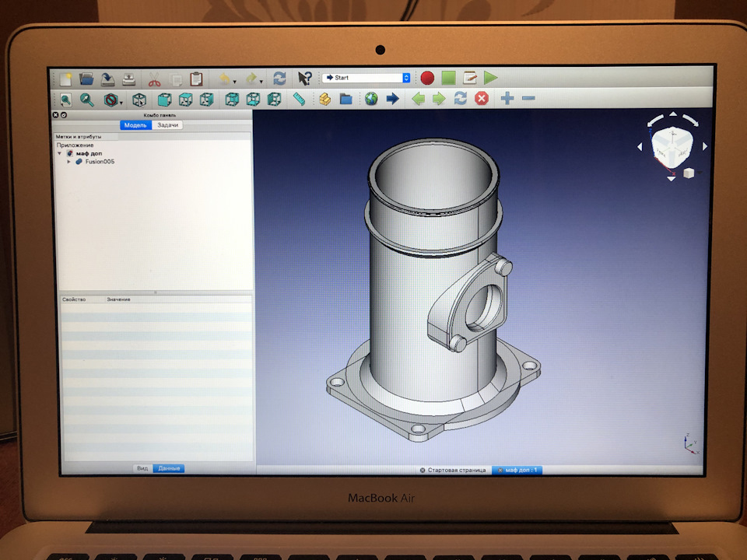
Task: Close the Комбо панель with its X button
Action: coord(55,115)
